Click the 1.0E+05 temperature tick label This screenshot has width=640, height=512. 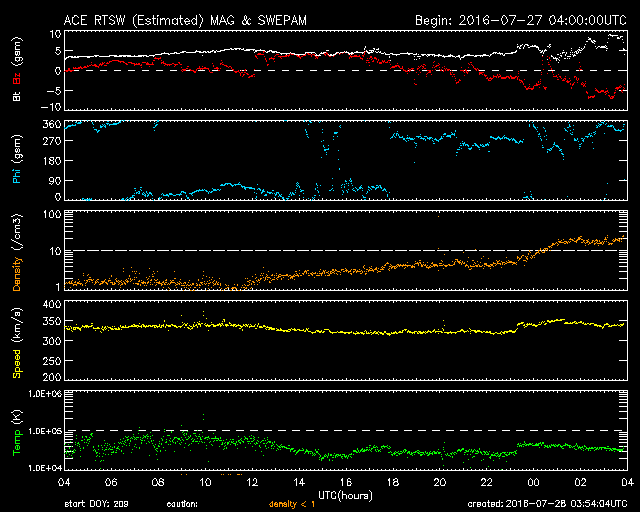45,431
